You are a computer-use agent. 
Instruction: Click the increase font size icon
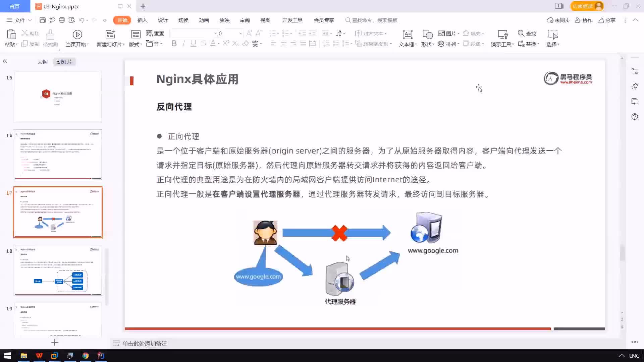tap(249, 33)
